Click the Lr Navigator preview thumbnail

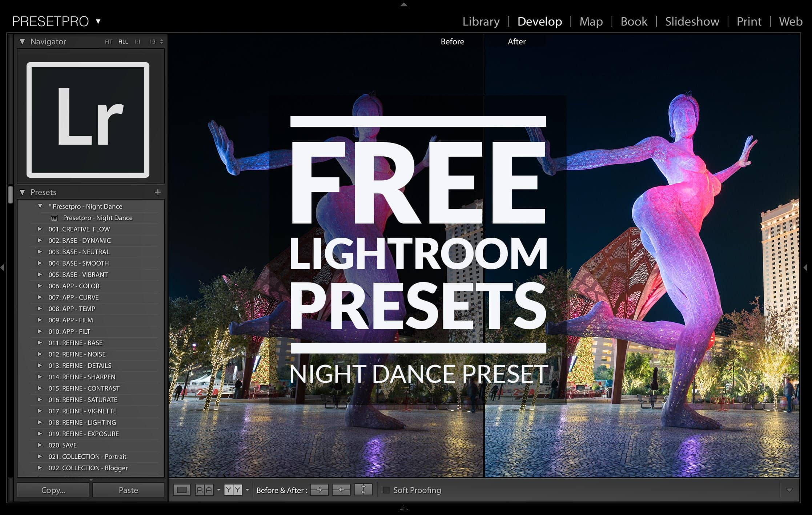[x=88, y=120]
